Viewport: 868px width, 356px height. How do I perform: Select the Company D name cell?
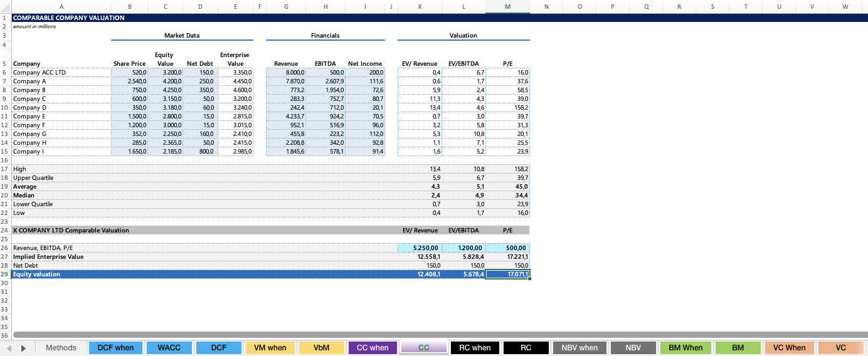(61, 108)
